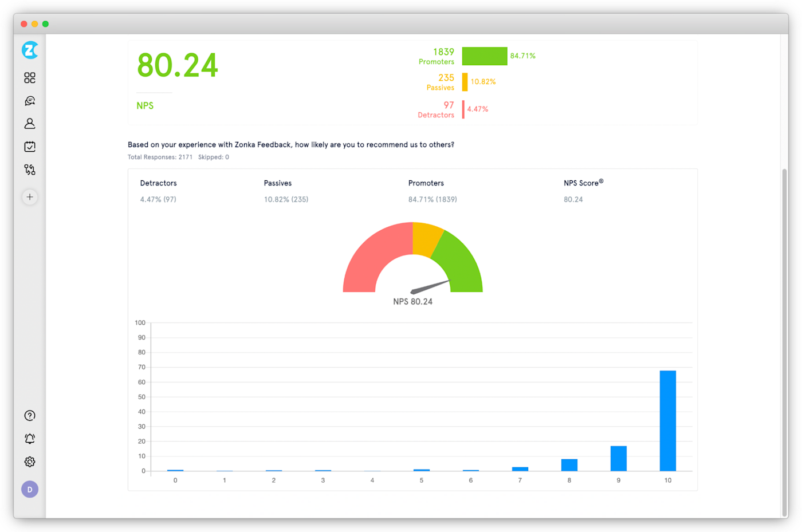Open the dashboard grid icon in sidebar
802x532 pixels.
pos(30,78)
